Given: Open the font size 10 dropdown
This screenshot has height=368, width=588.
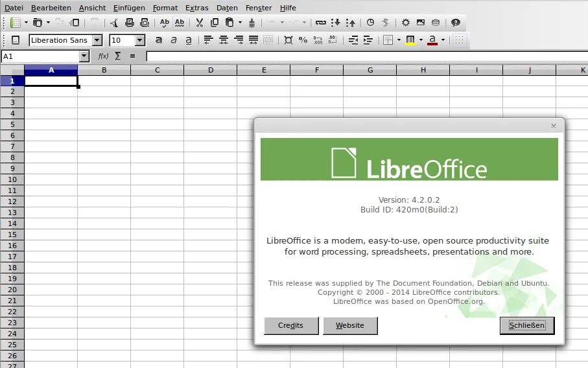Looking at the screenshot, I should coord(140,40).
